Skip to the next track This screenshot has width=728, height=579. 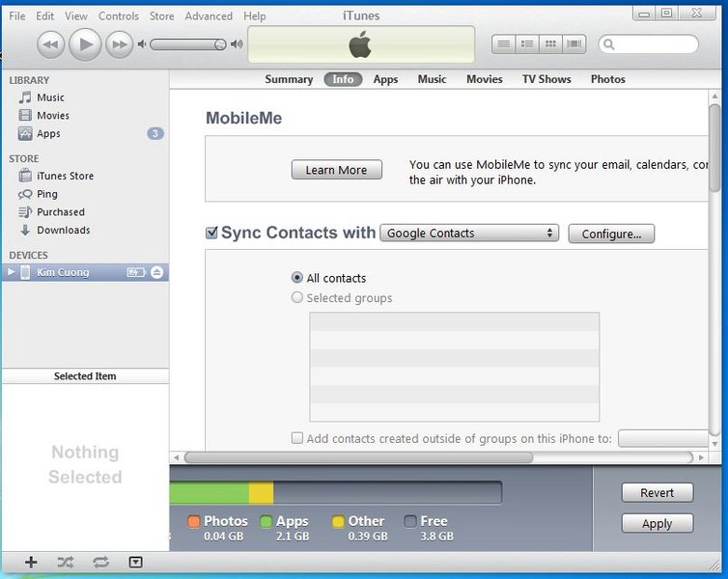pyautogui.click(x=119, y=44)
